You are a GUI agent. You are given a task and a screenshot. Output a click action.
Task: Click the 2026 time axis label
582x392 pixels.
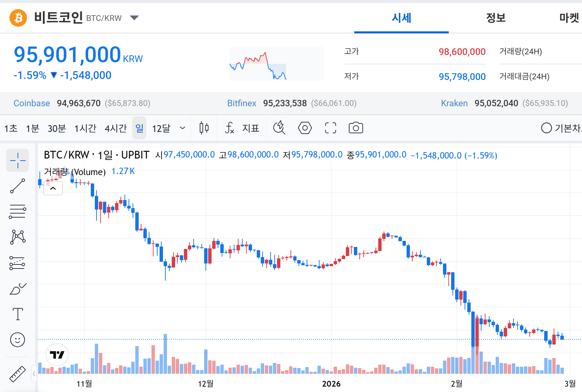(x=331, y=384)
